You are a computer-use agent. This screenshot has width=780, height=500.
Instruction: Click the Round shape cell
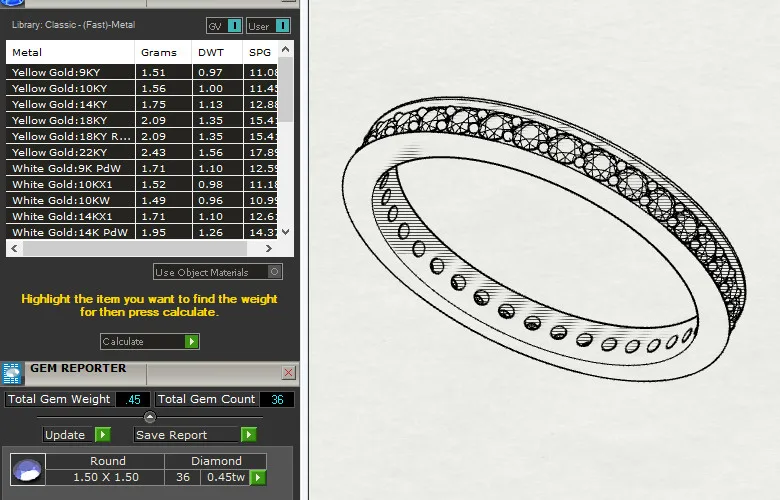pyautogui.click(x=107, y=461)
